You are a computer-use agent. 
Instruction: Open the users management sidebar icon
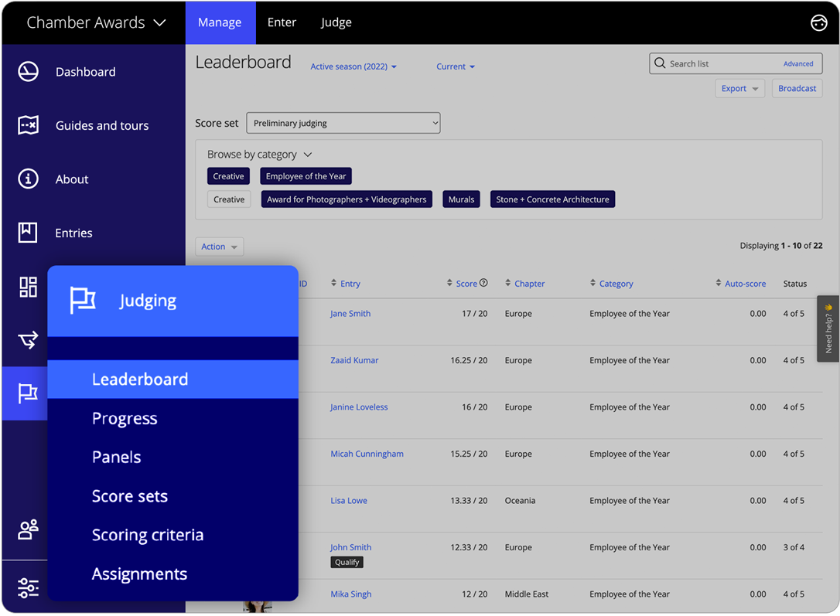coord(28,529)
